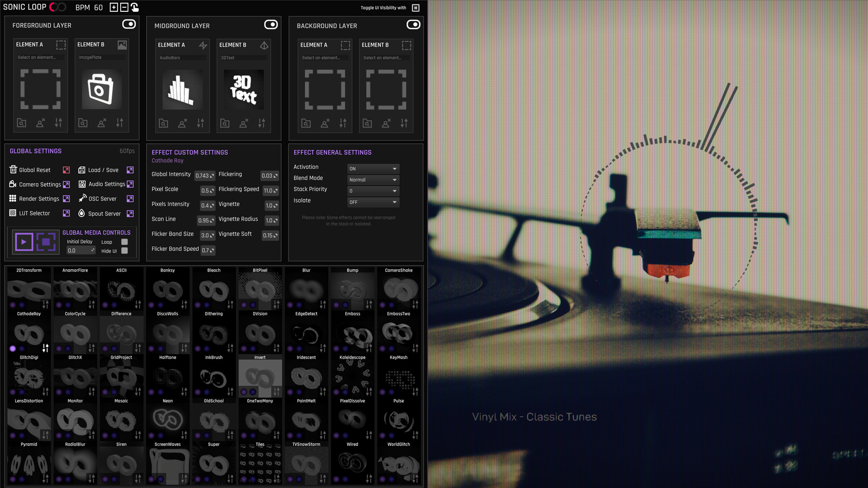The width and height of the screenshot is (868, 488).
Task: Select the CathodeRay effect thumbnail
Action: [29, 333]
